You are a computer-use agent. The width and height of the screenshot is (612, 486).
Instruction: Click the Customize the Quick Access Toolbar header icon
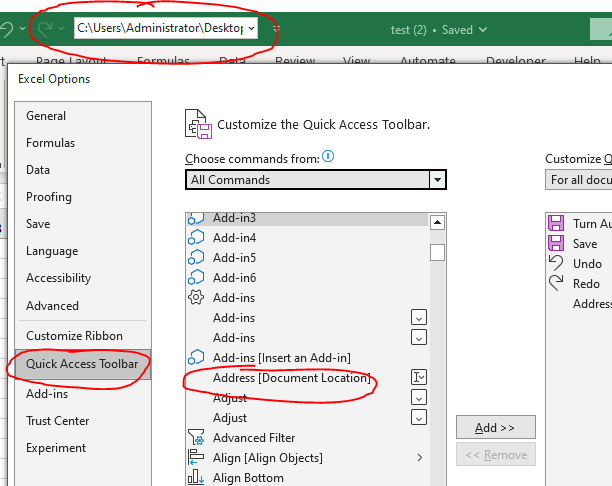pos(198,124)
